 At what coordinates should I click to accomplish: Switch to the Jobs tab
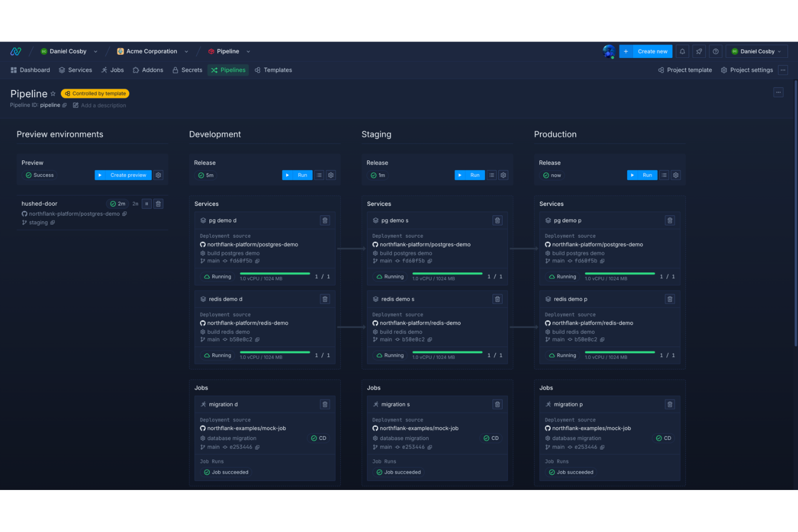point(113,70)
